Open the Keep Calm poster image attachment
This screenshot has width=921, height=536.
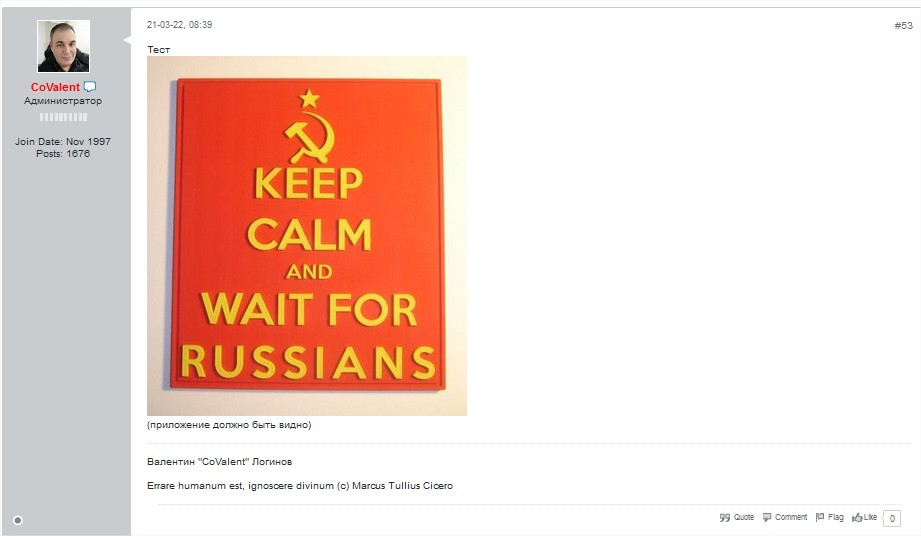click(x=307, y=236)
